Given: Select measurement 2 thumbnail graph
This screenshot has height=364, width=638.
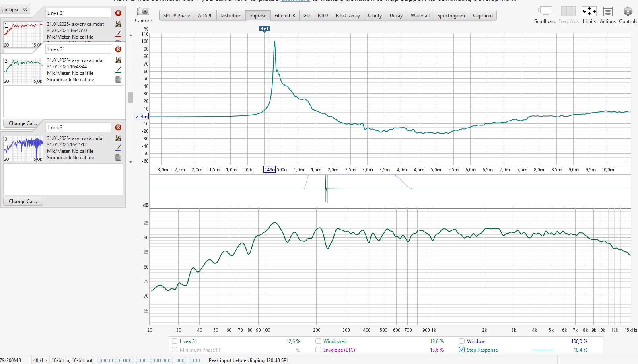Looking at the screenshot, I should [23, 71].
